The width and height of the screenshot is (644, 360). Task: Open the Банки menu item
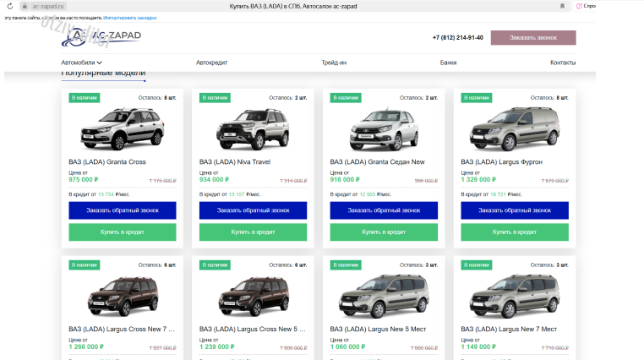click(x=448, y=63)
